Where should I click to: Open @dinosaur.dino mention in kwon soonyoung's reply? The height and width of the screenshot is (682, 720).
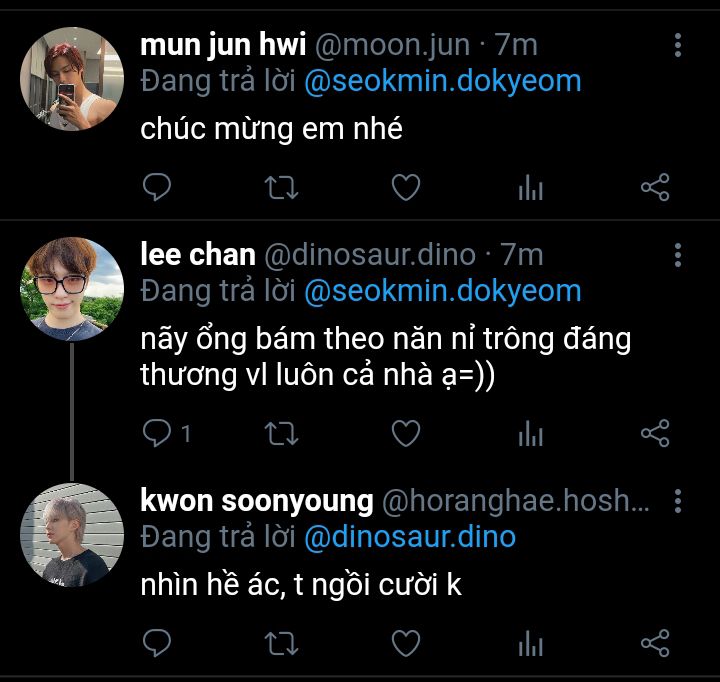pyautogui.click(x=409, y=537)
